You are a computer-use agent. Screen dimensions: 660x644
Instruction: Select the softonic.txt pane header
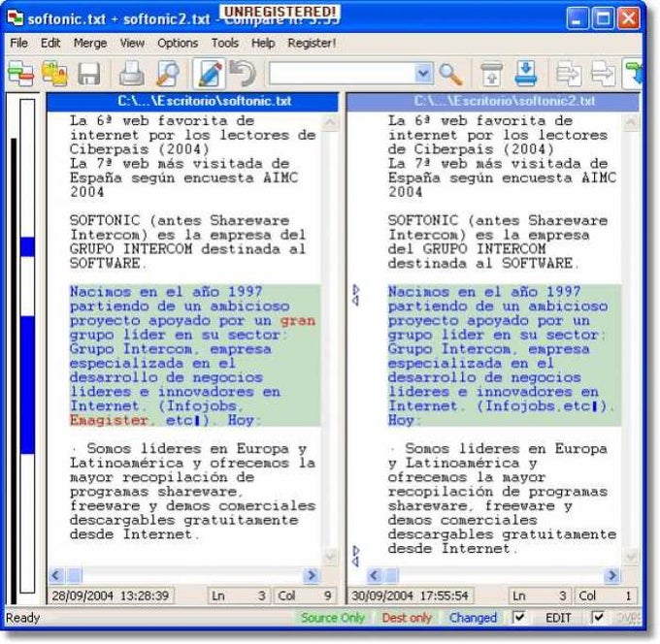click(192, 102)
